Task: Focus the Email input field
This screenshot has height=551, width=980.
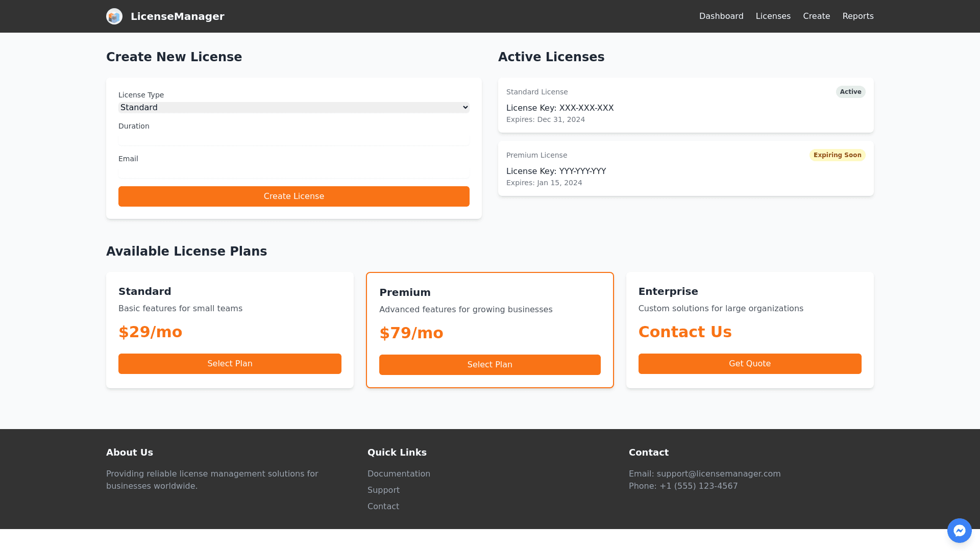Action: [293, 171]
